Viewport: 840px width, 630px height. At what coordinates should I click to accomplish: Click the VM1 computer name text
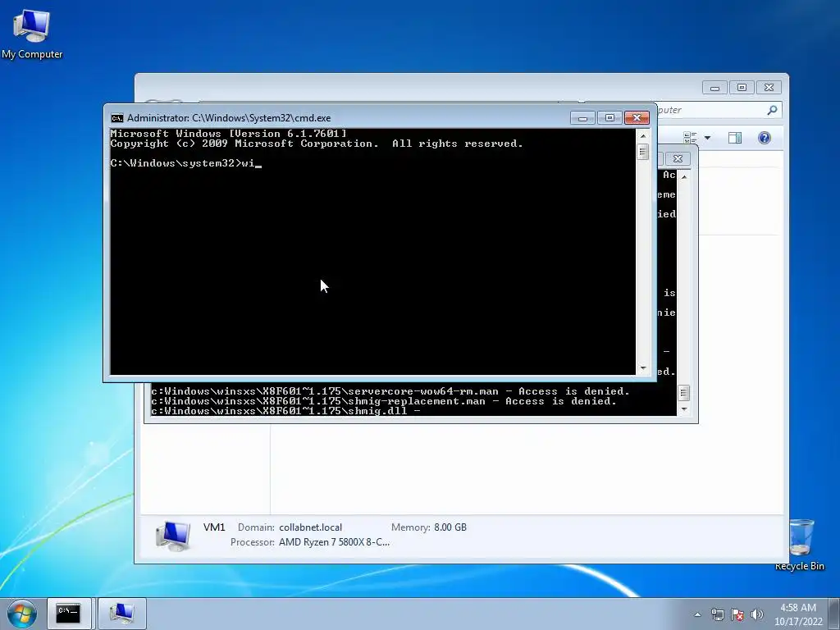[x=214, y=527]
